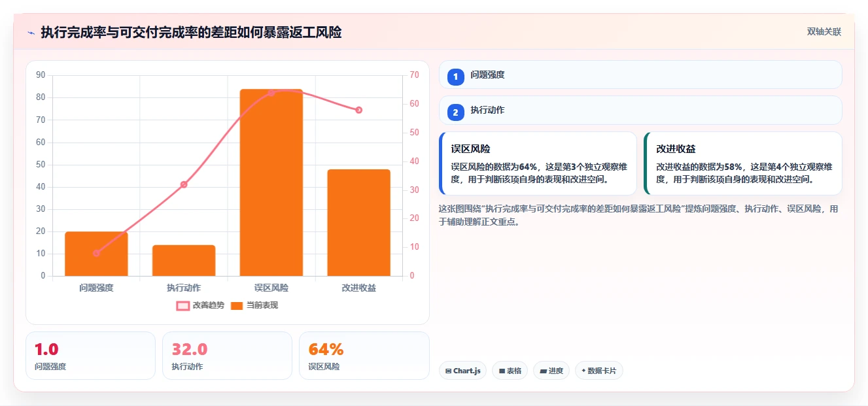Select the numbered badge 2 for 执行动作

(456, 111)
